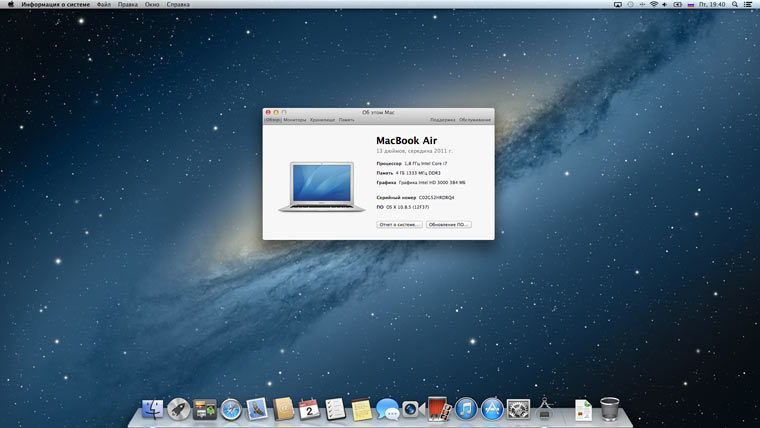Switch to the Мониторы tab
This screenshot has width=760, height=428.
click(x=295, y=120)
